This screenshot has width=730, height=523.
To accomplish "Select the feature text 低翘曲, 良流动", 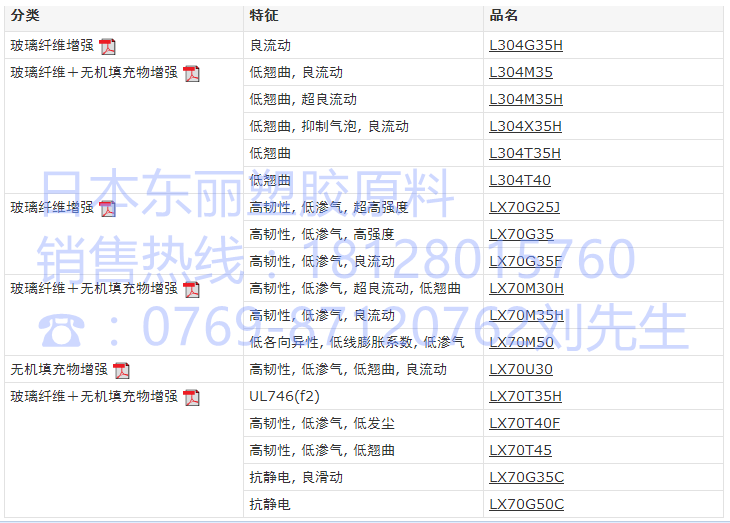I will [x=296, y=72].
